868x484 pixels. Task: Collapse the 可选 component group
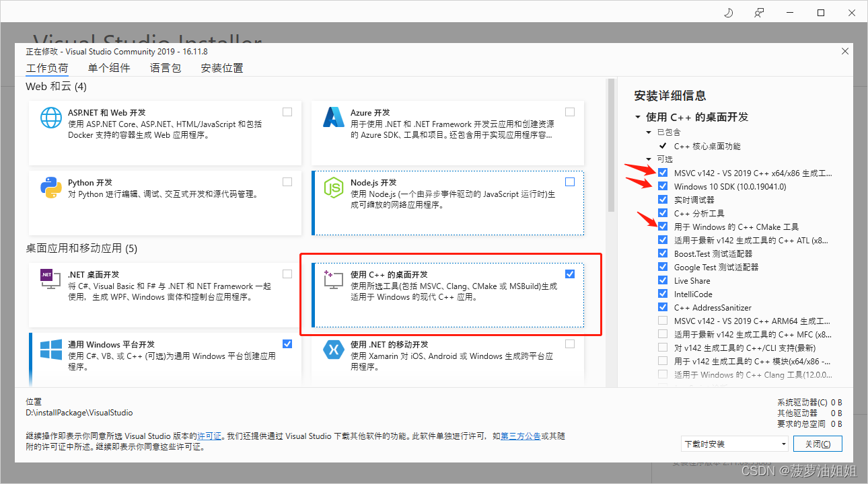click(x=649, y=159)
